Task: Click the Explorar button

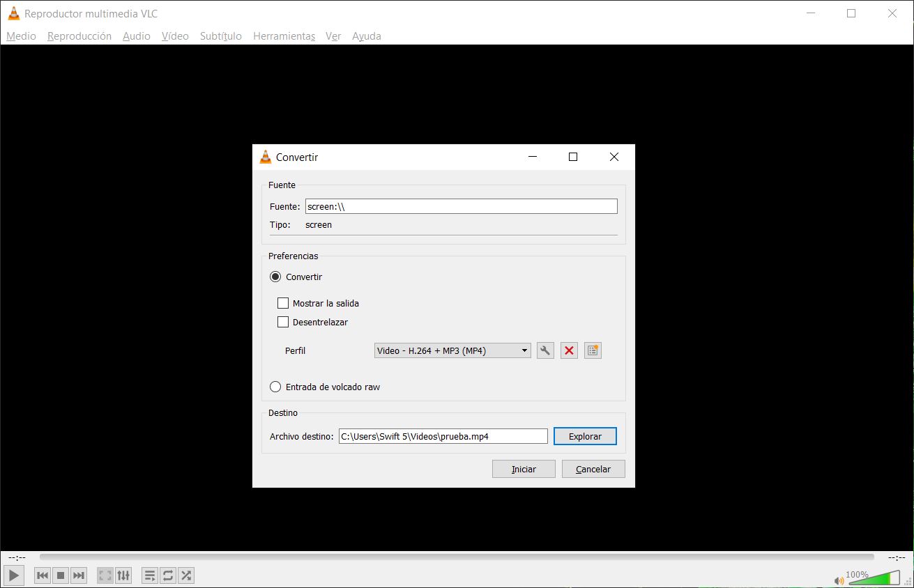Action: pos(585,436)
